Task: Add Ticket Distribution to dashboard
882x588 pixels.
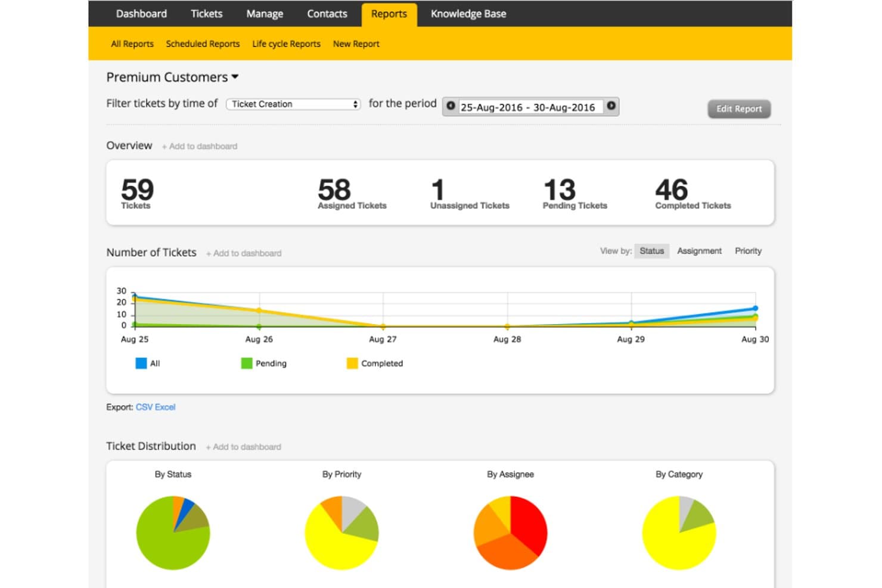Action: (243, 447)
